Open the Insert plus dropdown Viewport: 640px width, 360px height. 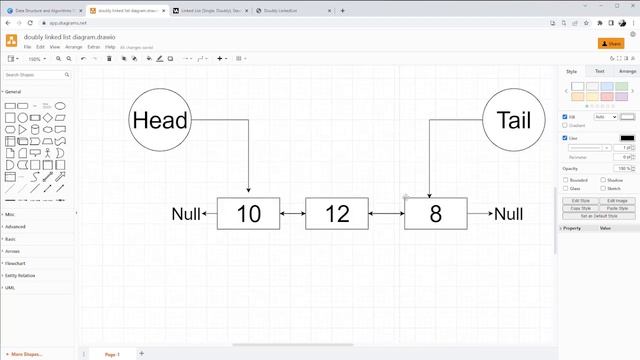tap(222, 59)
